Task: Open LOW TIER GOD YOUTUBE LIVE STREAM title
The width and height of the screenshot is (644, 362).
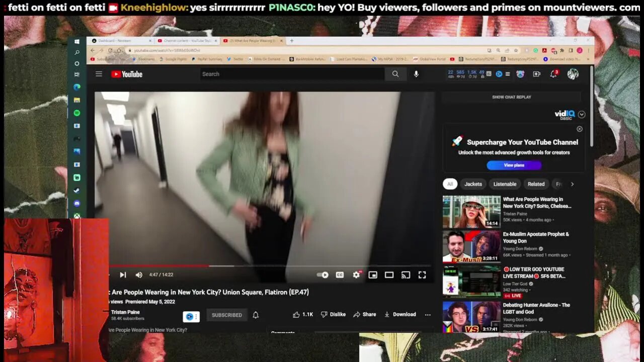Action: tap(534, 273)
